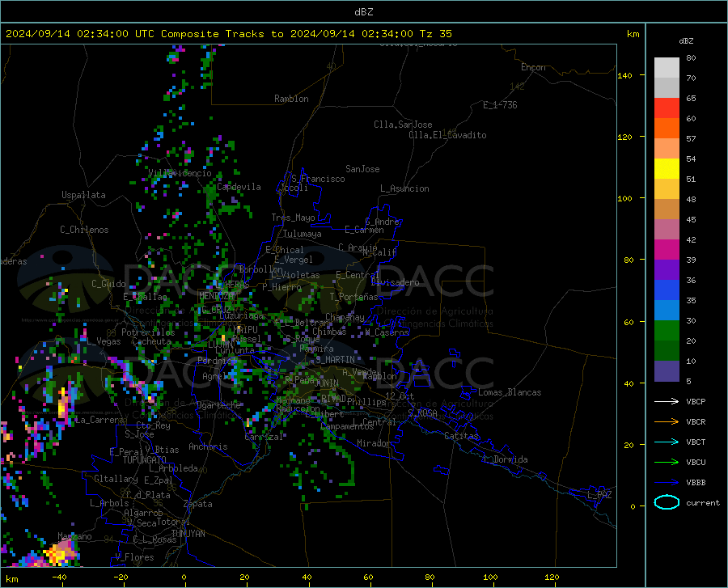728x588 pixels.
Task: Click the Encon map label
Action: tap(533, 67)
